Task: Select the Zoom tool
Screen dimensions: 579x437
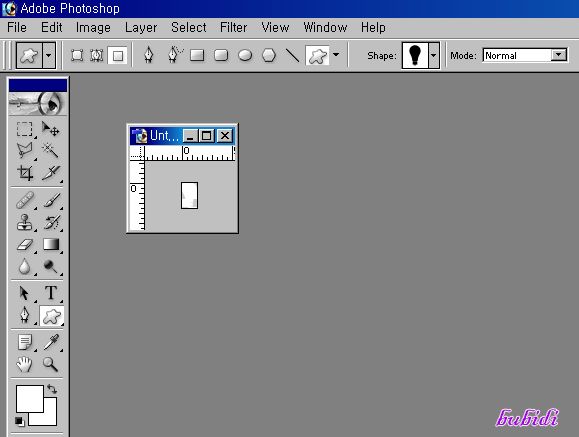Action: click(50, 364)
